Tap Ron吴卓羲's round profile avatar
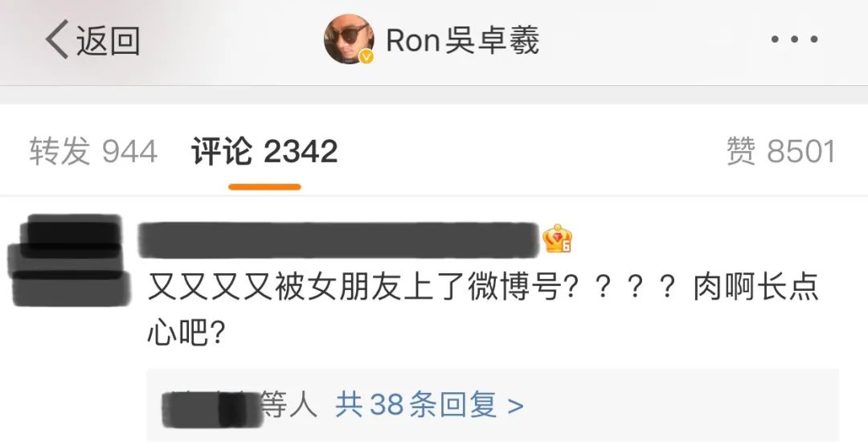This screenshot has height=446, width=868. pyautogui.click(x=349, y=39)
